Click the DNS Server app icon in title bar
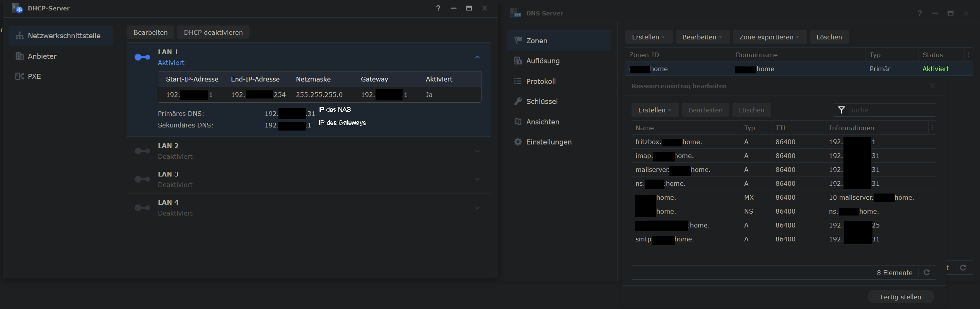980x309 pixels. (516, 13)
